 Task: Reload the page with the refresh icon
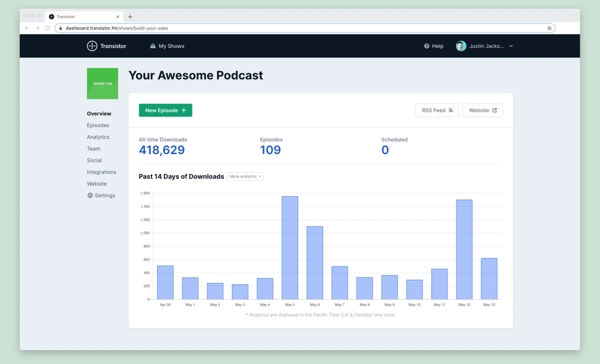47,28
